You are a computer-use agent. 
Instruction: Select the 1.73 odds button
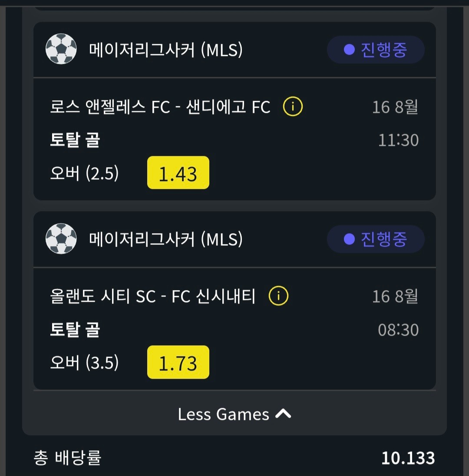coord(178,362)
